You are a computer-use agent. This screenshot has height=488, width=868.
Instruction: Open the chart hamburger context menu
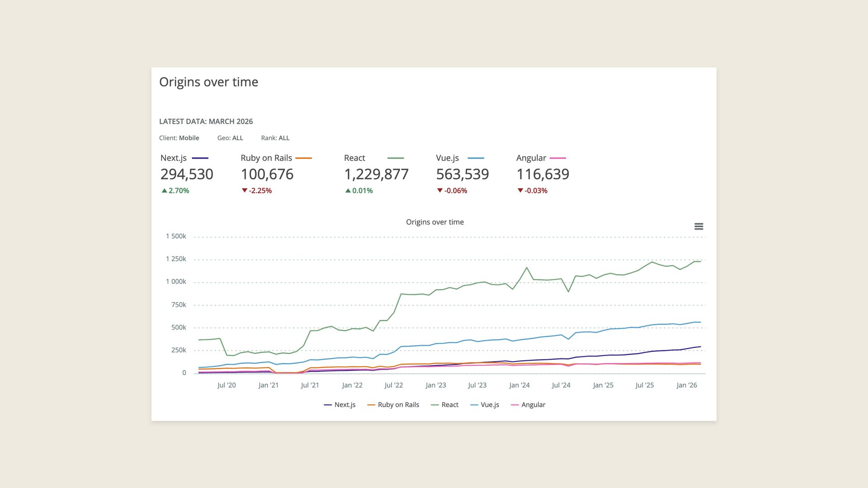pyautogui.click(x=698, y=226)
